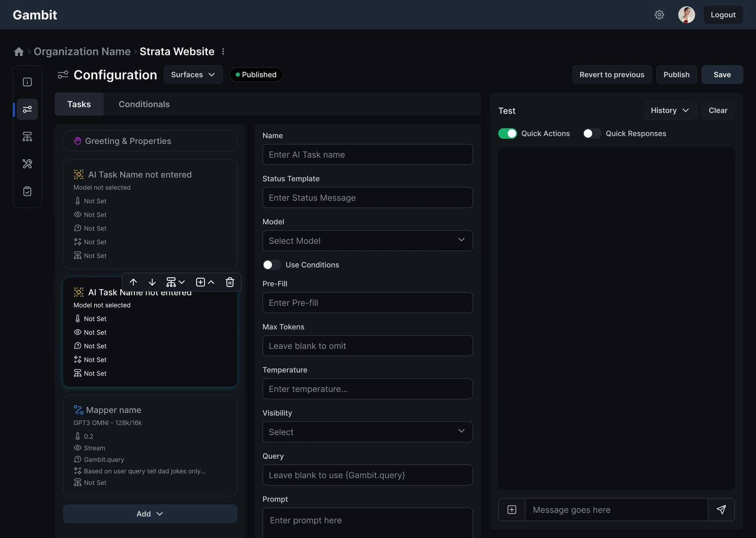
Task: Toggle Quick Actions off
Action: click(x=507, y=133)
